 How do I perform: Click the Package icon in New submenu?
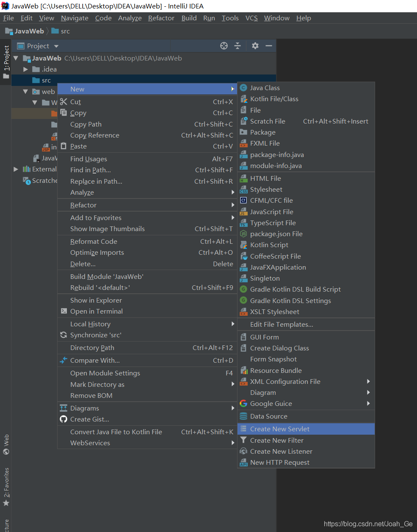[243, 132]
